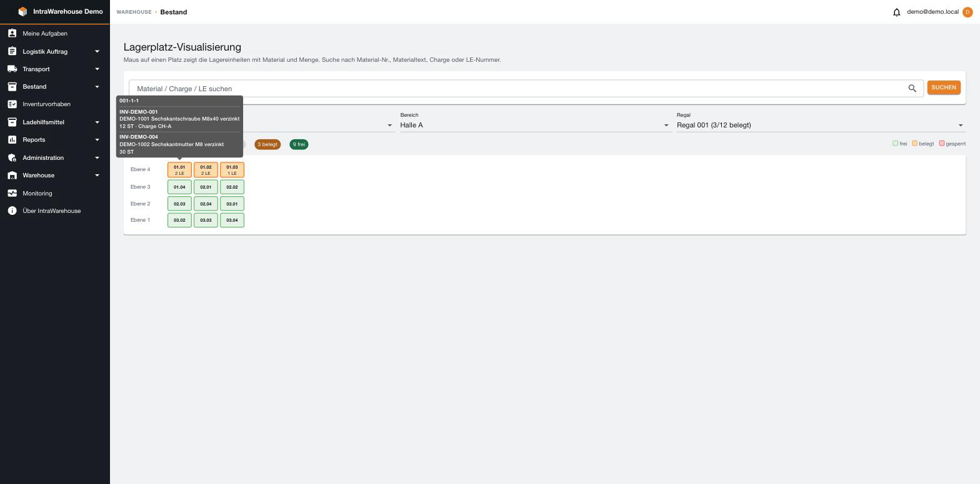Select free slot 01.04
The width and height of the screenshot is (980, 484).
pos(179,187)
